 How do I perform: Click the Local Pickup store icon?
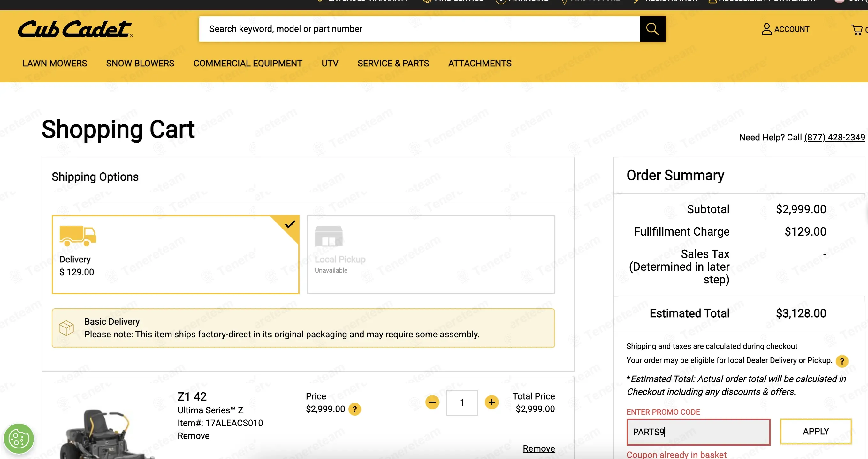tap(329, 236)
